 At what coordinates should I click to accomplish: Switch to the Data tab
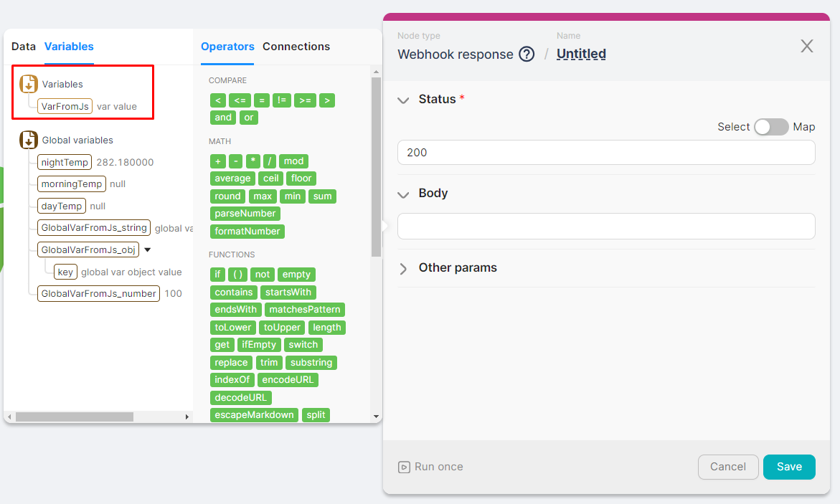pos(24,47)
